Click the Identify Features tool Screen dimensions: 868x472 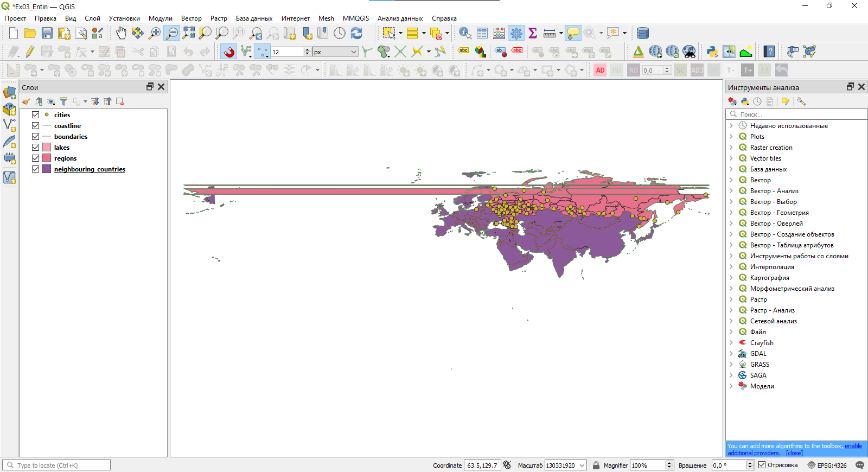click(465, 33)
